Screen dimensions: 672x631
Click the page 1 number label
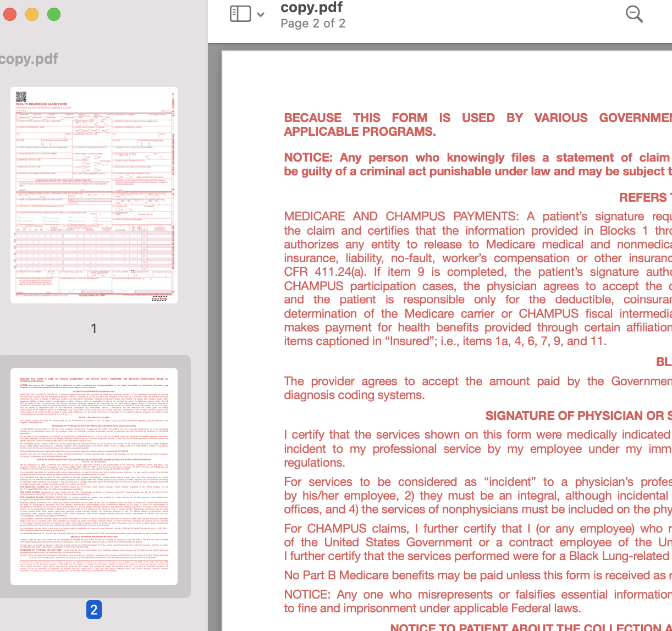(93, 328)
